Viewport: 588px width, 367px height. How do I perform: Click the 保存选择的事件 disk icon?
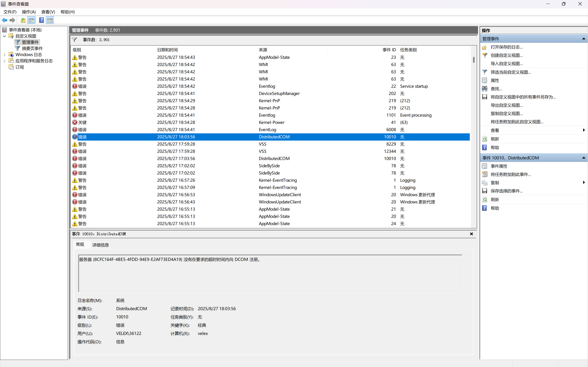tap(485, 191)
